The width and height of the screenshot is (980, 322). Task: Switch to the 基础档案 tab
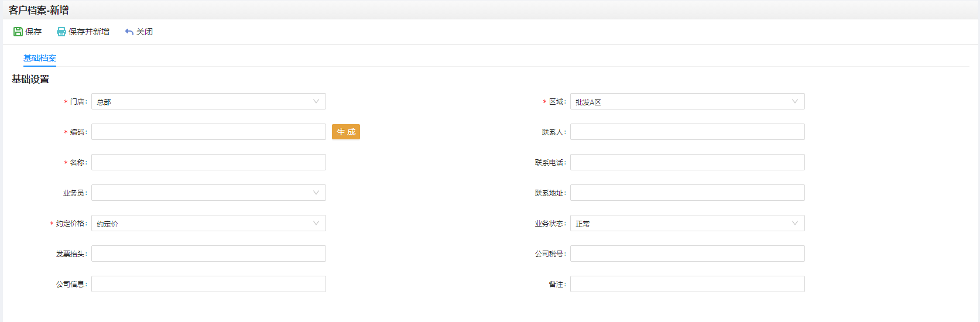click(x=40, y=58)
